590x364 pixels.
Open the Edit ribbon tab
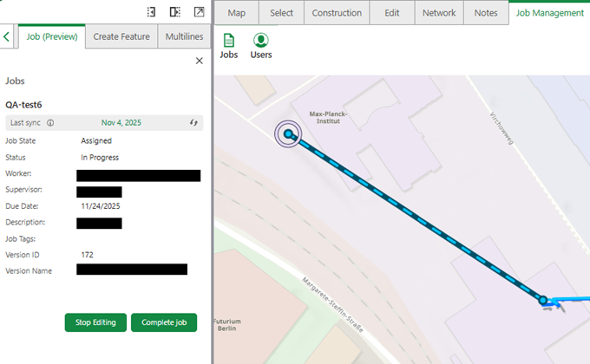click(391, 13)
